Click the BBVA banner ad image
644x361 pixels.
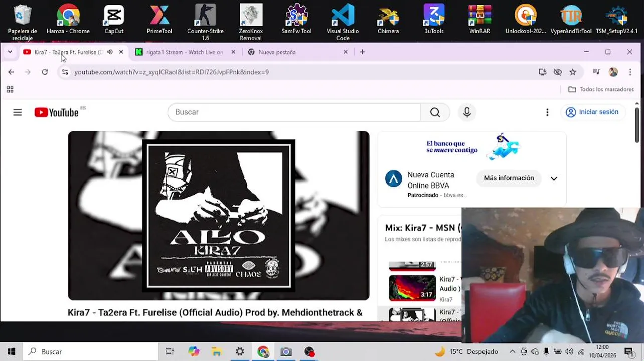(471, 147)
